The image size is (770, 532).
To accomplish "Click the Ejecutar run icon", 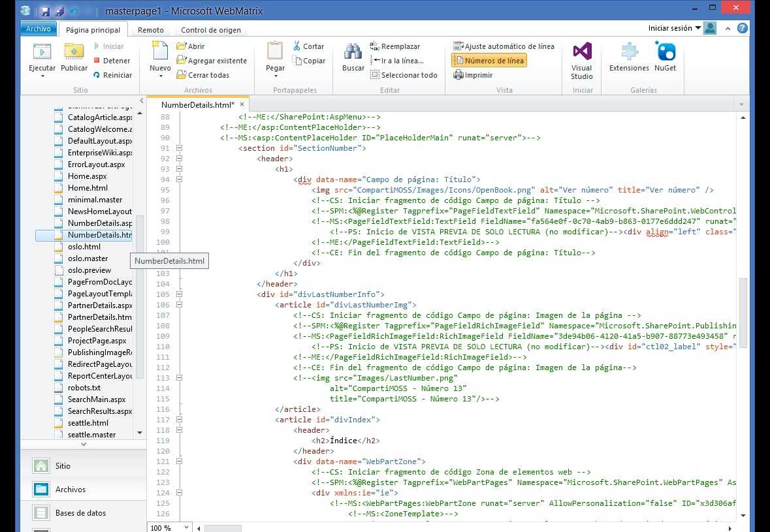I will 42,52.
